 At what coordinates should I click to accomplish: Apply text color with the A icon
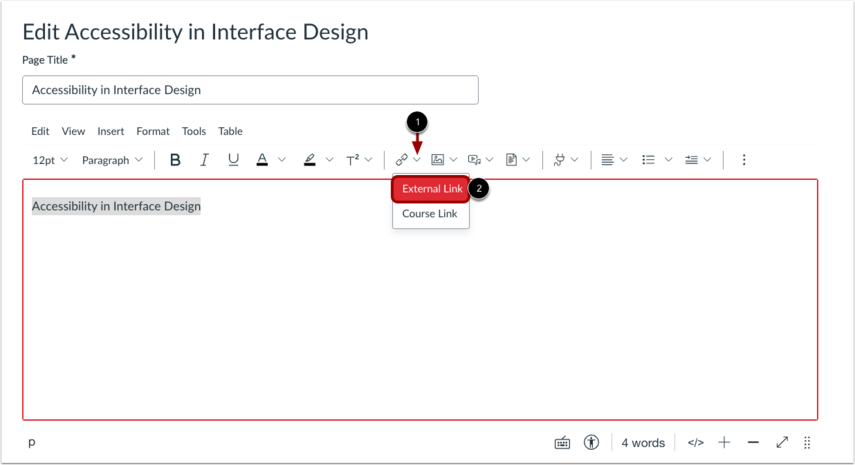tap(262, 160)
